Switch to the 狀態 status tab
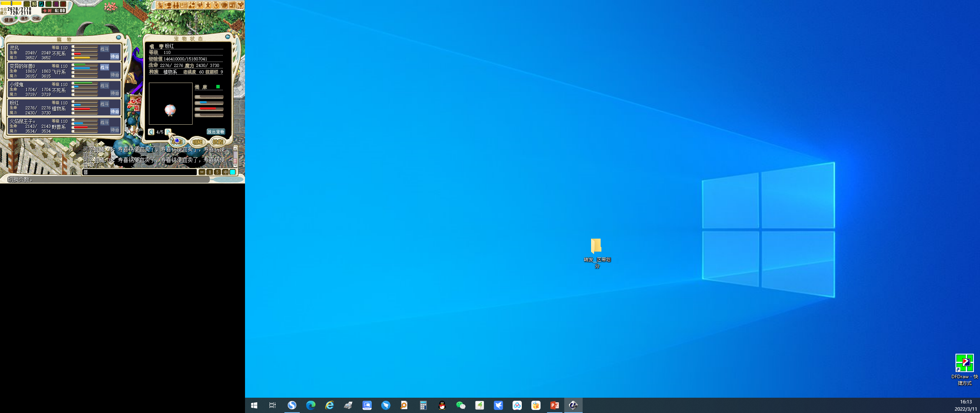This screenshot has width=980, height=413. [x=177, y=141]
